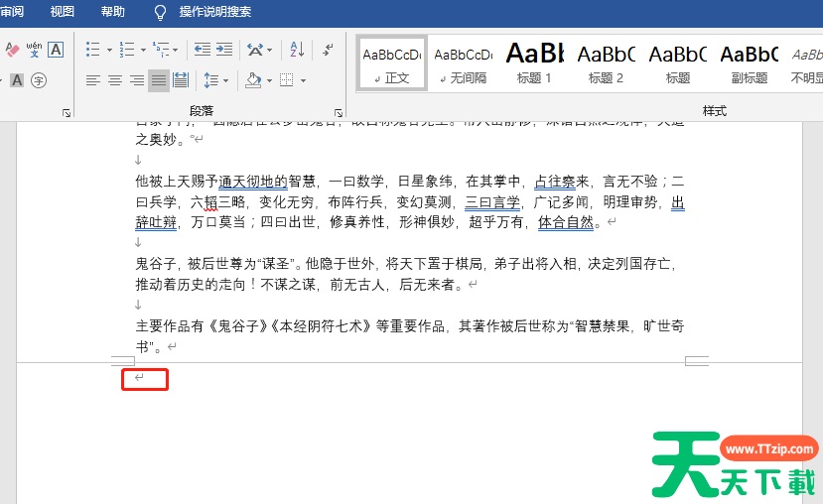Decrease the paragraph indent

(202, 49)
